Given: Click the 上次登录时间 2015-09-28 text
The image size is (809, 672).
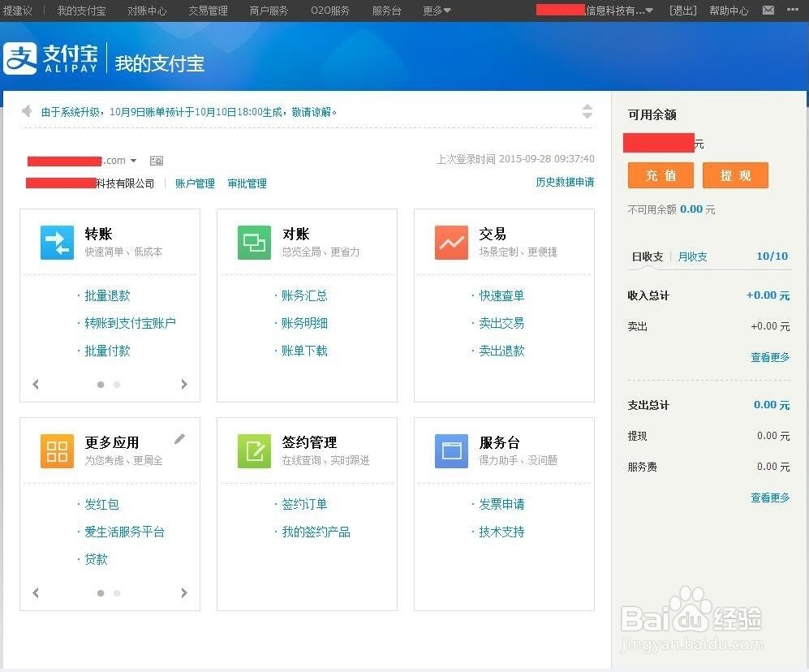Looking at the screenshot, I should pyautogui.click(x=515, y=159).
